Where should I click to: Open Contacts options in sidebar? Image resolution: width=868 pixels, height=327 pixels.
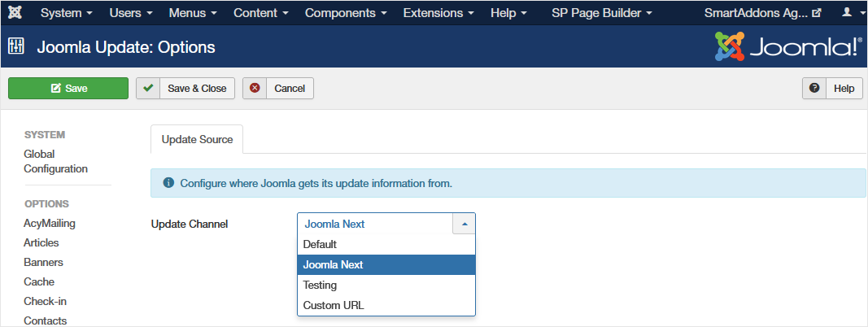click(45, 321)
